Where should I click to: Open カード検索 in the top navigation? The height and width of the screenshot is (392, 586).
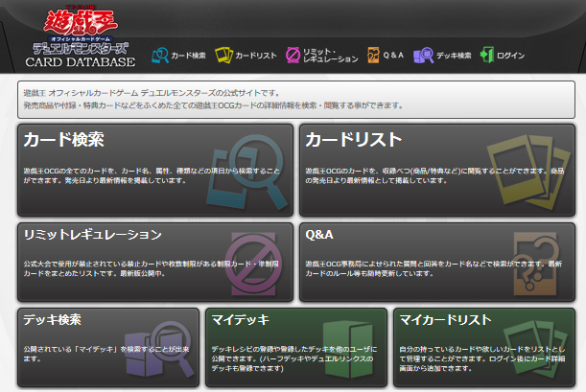[188, 56]
